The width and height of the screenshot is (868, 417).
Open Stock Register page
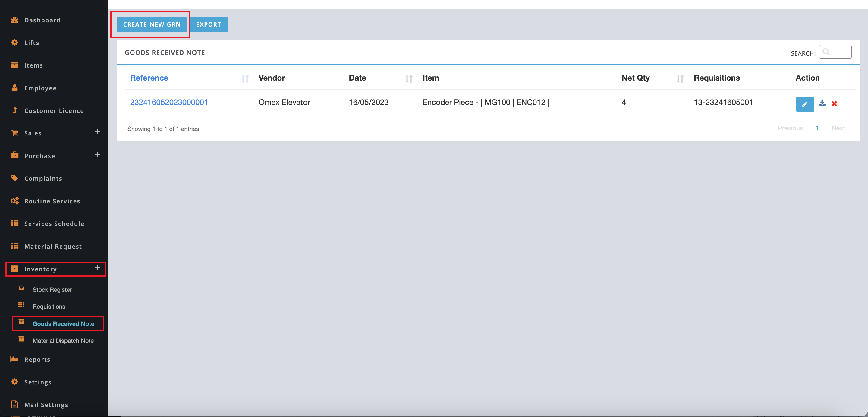click(52, 289)
